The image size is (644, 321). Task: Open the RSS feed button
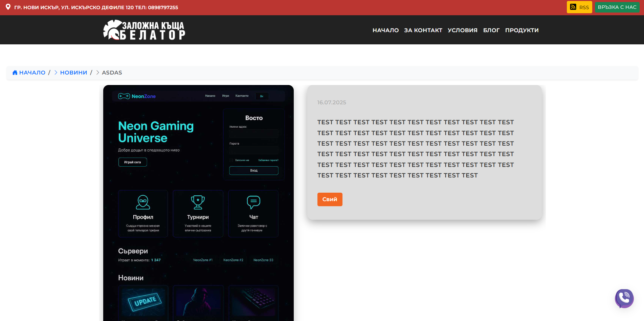579,7
